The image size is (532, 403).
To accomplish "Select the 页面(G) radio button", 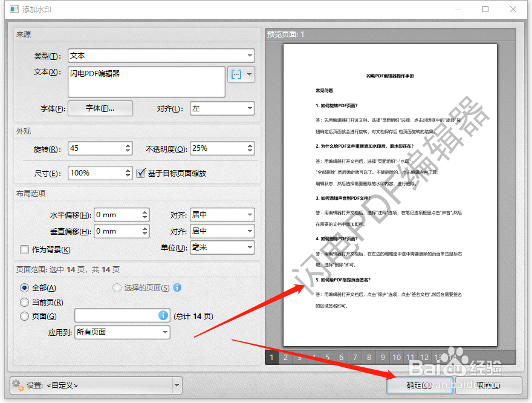I will tap(24, 316).
